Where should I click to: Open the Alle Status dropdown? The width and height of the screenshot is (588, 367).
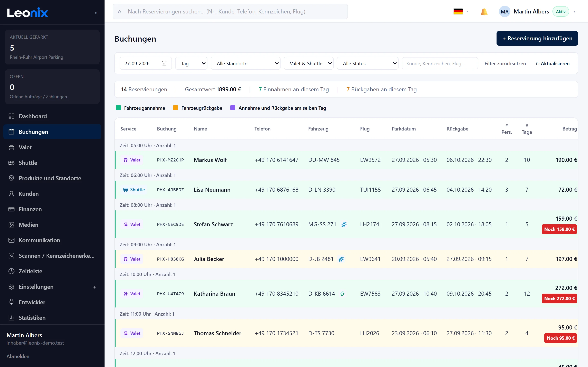click(367, 63)
